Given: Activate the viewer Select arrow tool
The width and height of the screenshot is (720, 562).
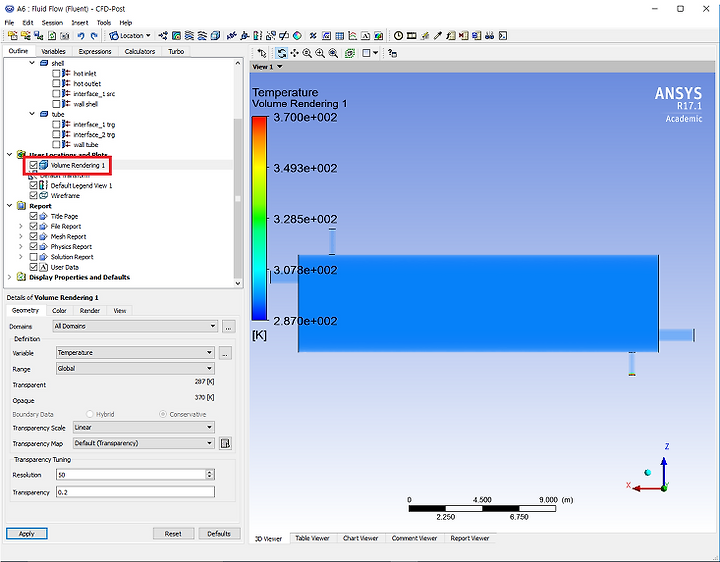Looking at the screenshot, I should (262, 53).
